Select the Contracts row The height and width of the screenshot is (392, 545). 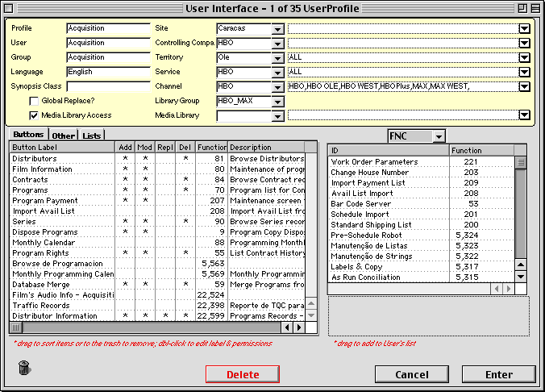coord(158,180)
